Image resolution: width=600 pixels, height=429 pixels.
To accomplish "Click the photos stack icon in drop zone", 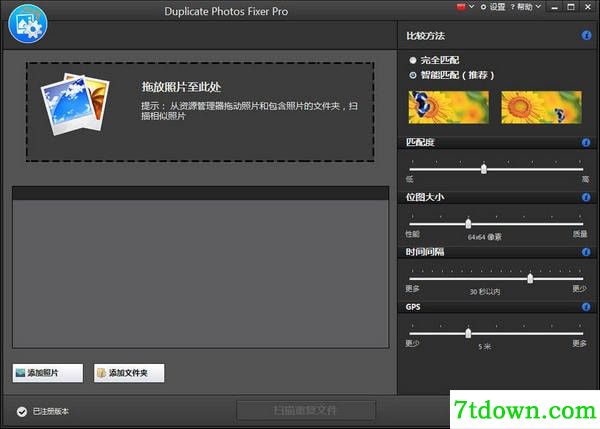I will (75, 104).
